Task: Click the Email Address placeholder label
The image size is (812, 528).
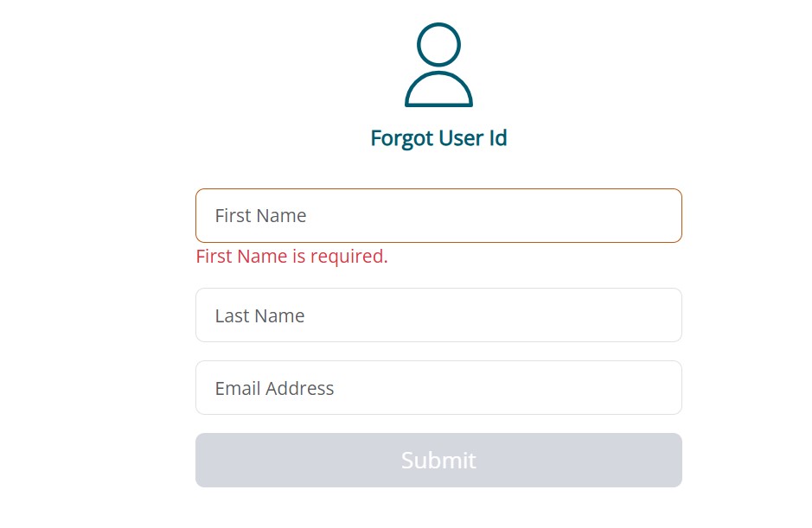Action: [x=274, y=388]
